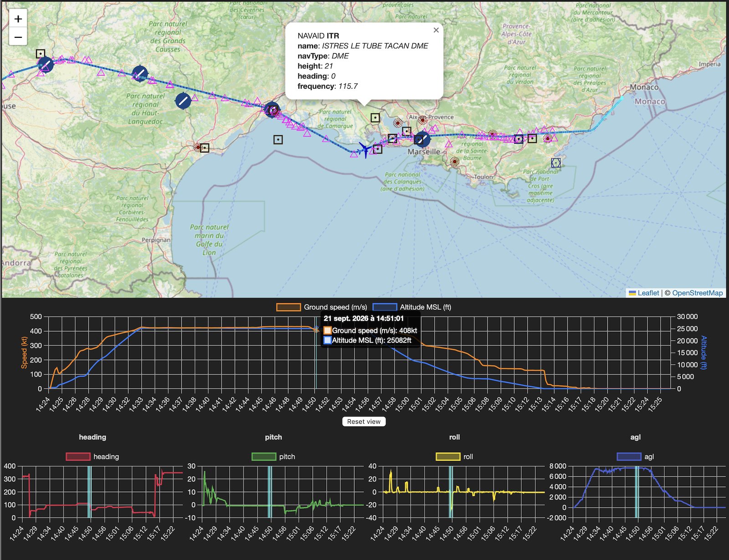The width and height of the screenshot is (729, 560).
Task: Click the hexagon marker near Port-Cros park
Action: pyautogui.click(x=556, y=163)
